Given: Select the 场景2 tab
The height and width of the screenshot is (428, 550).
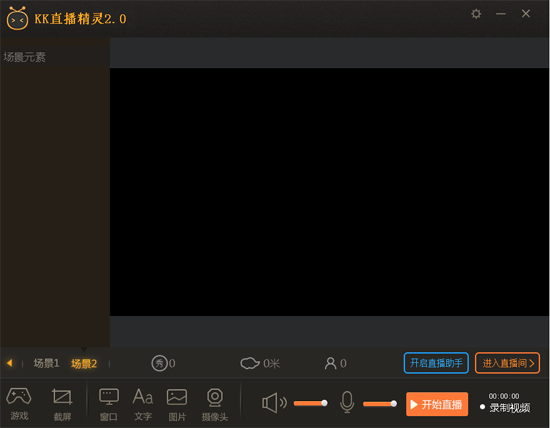Looking at the screenshot, I should 84,363.
